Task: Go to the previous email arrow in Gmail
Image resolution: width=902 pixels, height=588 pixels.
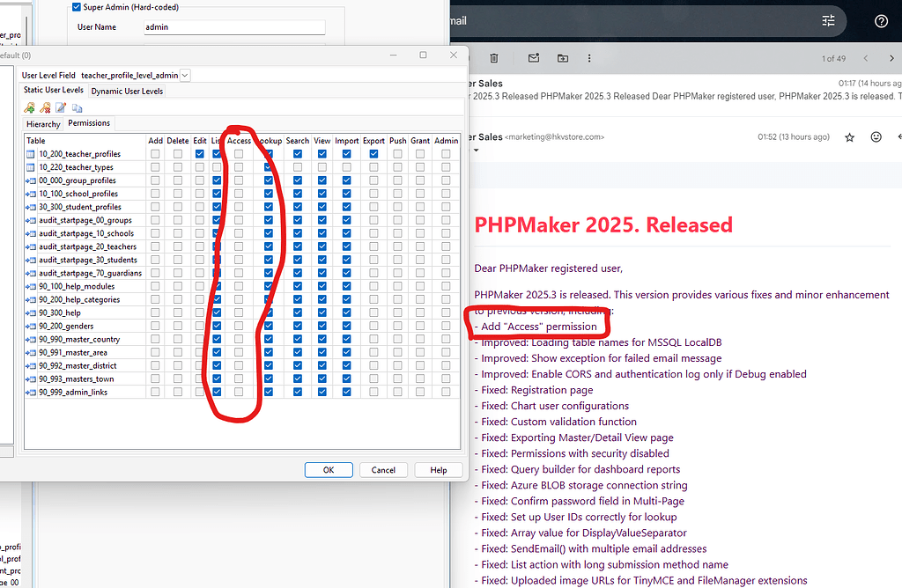Action: [866, 58]
